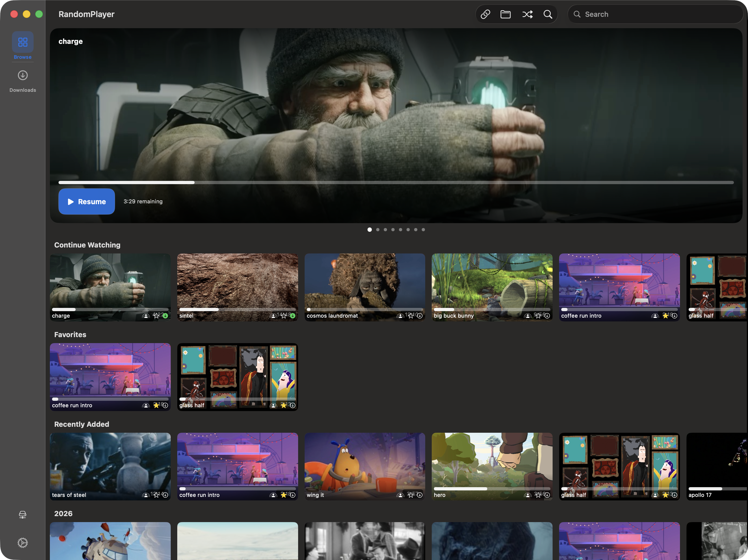The image size is (748, 560).
Task: Click the person icon on the charge card
Action: click(146, 316)
